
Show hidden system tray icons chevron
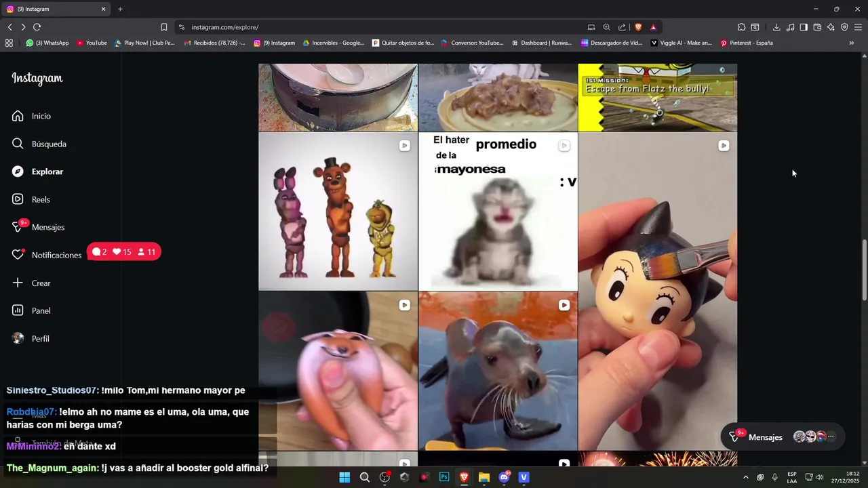click(x=746, y=477)
